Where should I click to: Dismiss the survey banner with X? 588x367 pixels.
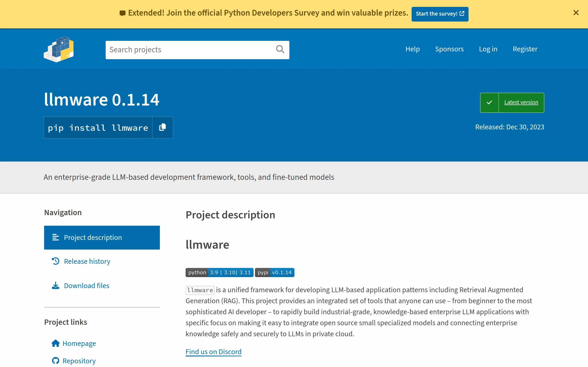[x=576, y=13]
